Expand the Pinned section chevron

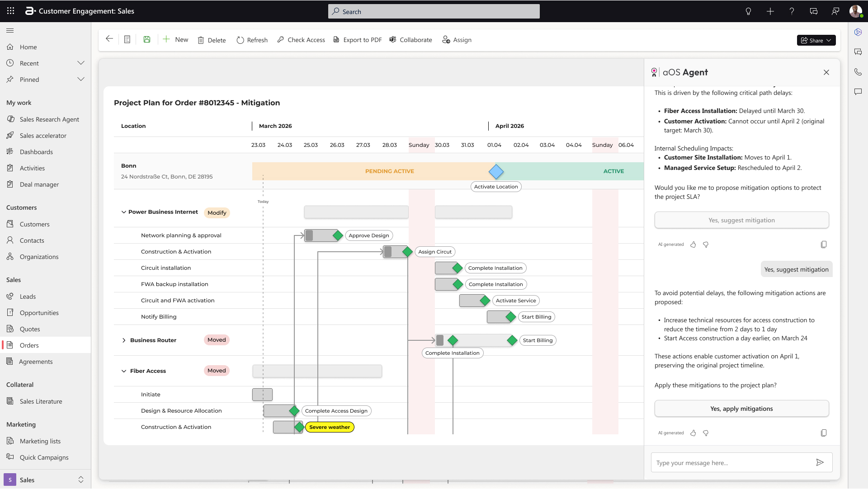[81, 79]
